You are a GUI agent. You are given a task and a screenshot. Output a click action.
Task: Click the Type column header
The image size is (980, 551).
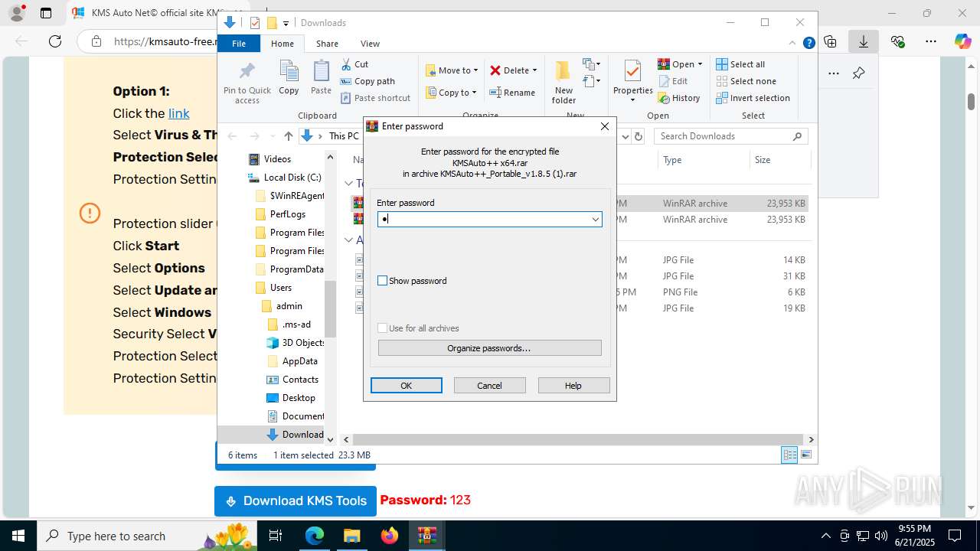(x=703, y=160)
